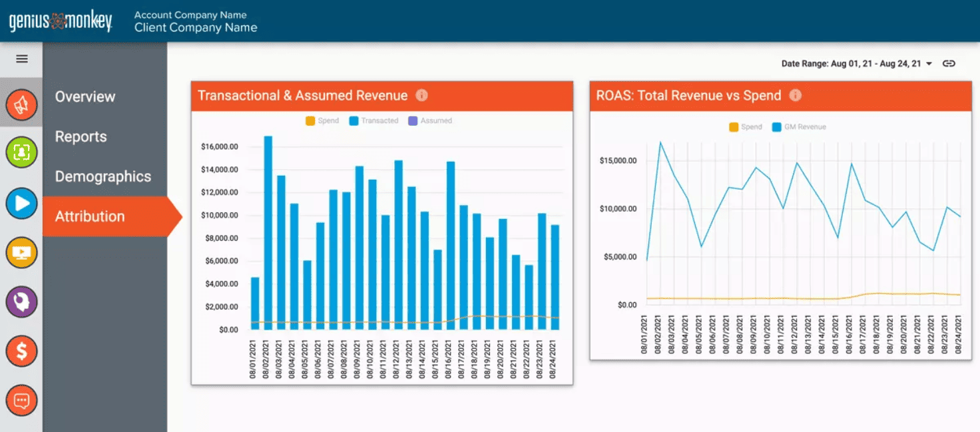Click the green audience targeting icon

(x=21, y=152)
